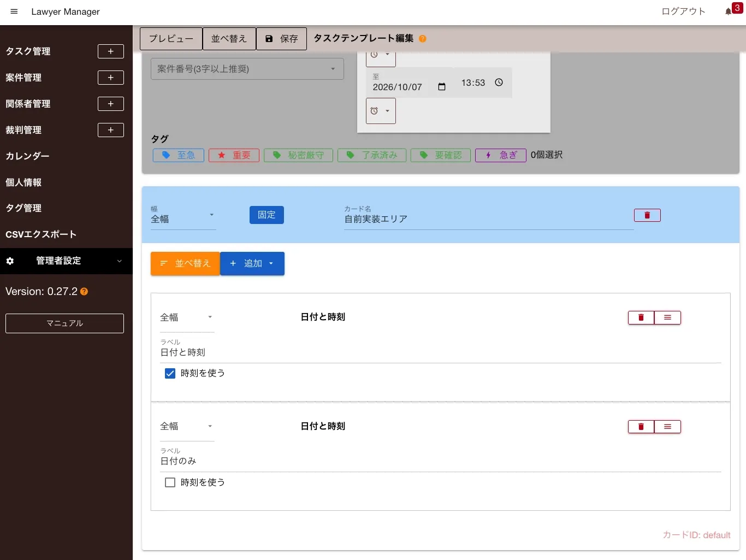Image resolution: width=746 pixels, height=560 pixels.
Task: Click the version info help icon
Action: [84, 292]
